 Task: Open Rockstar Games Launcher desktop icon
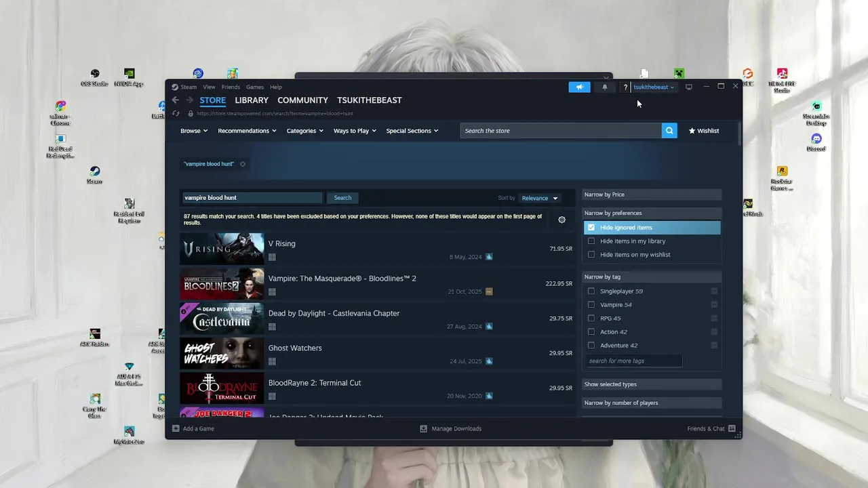click(782, 178)
